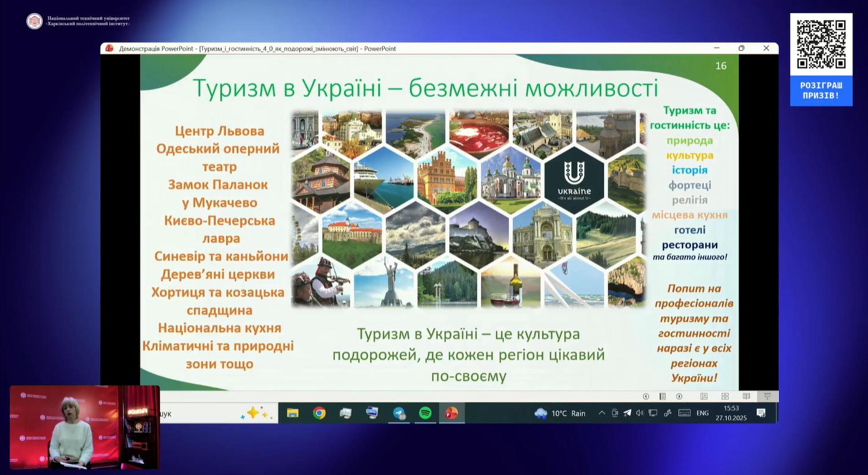This screenshot has width=868, height=475.
Task: Open Telegram from the taskbar
Action: [x=399, y=413]
